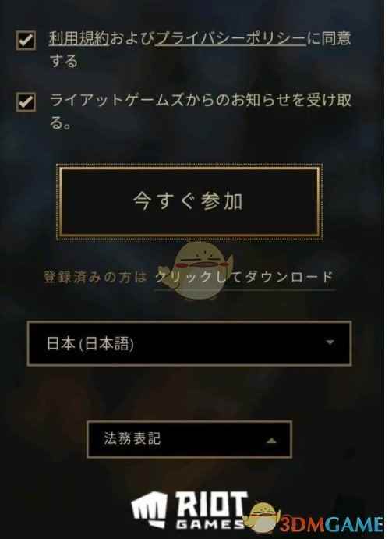Click the 日本 (日本語) text in the selector
The height and width of the screenshot is (539, 392).
90,343
